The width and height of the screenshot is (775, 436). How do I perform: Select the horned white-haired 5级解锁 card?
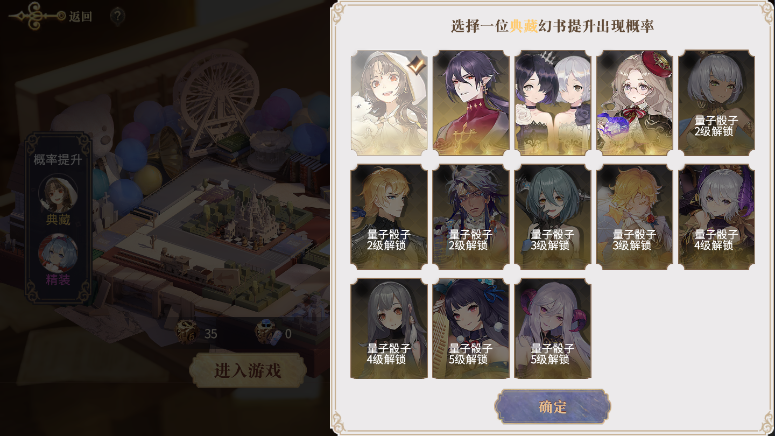coord(553,329)
